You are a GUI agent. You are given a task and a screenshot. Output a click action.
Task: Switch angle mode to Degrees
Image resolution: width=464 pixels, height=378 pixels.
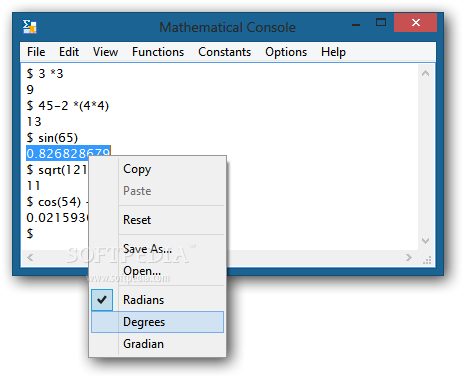click(x=158, y=322)
